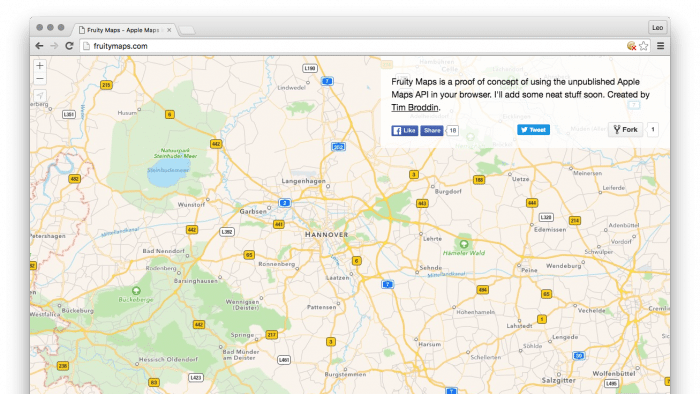The image size is (700, 394).
Task: Click the Sehnde town label
Action: coord(431,268)
